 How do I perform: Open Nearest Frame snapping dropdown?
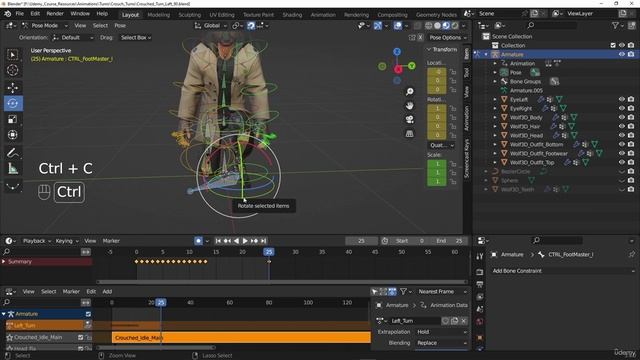coord(442,291)
